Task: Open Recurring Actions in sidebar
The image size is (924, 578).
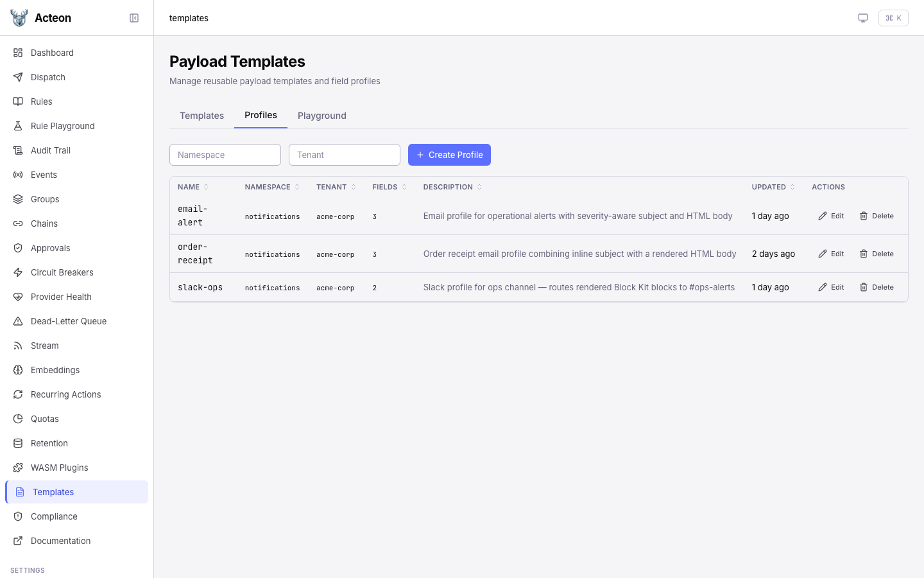Action: coord(65,394)
